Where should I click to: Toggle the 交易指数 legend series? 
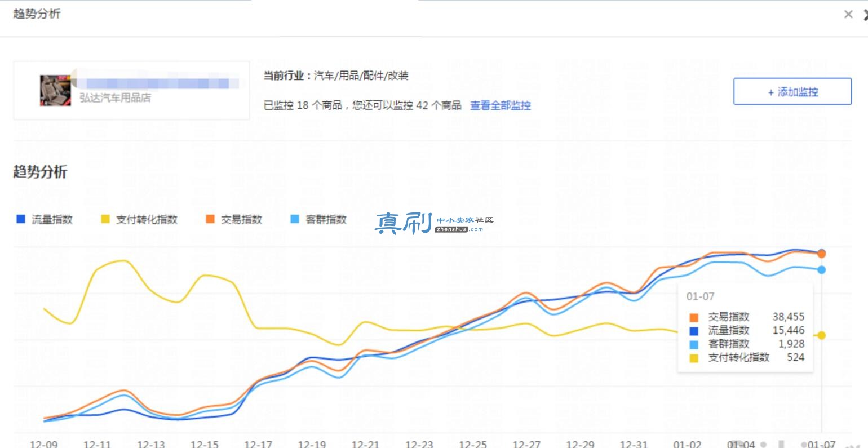234,219
